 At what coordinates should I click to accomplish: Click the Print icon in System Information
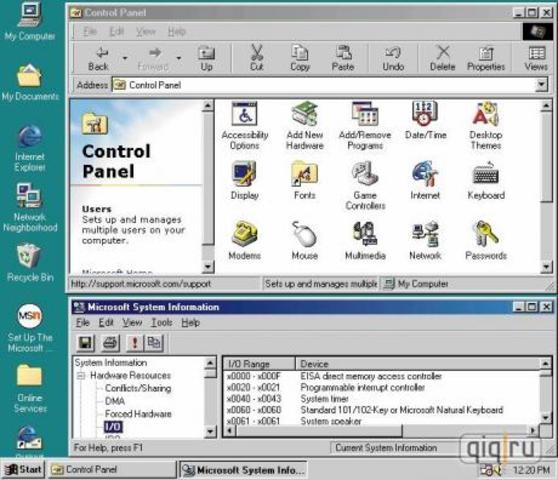click(x=111, y=343)
